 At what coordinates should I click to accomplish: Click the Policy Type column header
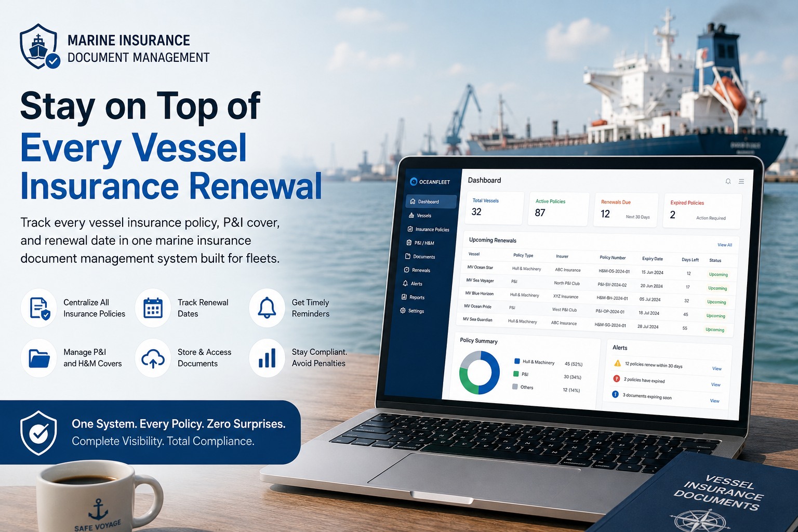click(x=523, y=255)
